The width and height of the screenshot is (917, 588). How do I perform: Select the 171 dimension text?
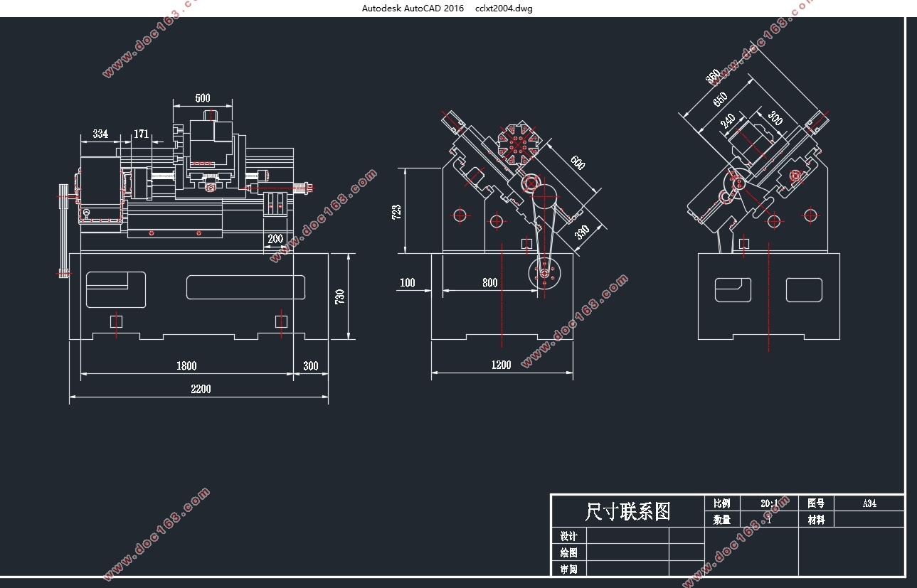[x=142, y=133]
